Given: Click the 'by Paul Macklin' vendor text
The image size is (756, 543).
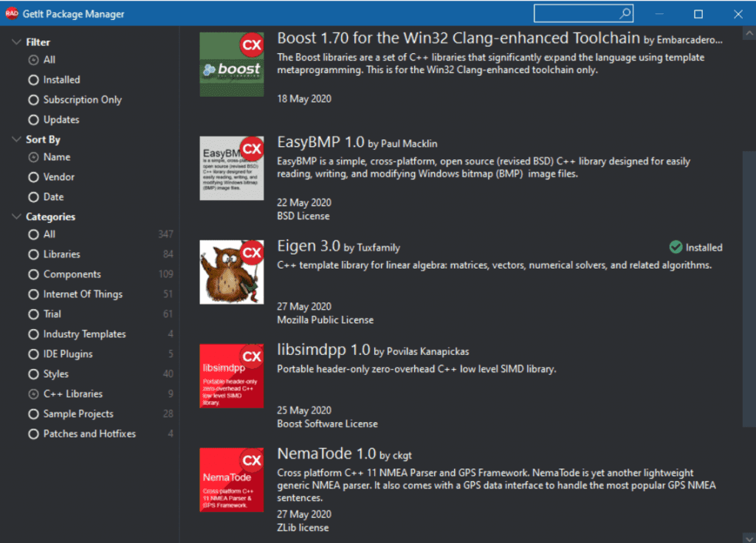Looking at the screenshot, I should click(x=402, y=144).
